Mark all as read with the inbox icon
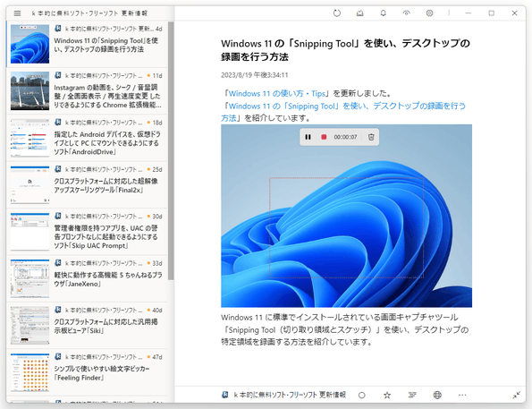The width and height of the screenshot is (532, 409). pyautogui.click(x=360, y=13)
